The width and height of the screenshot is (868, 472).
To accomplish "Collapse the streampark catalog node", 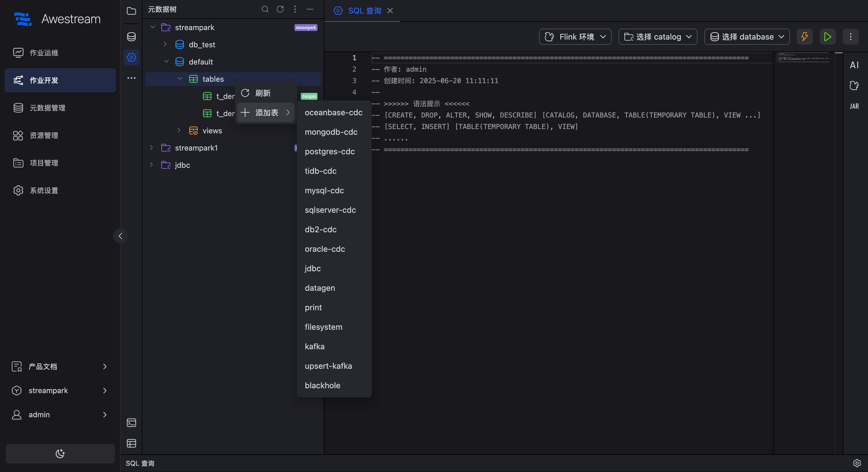I will pos(153,27).
